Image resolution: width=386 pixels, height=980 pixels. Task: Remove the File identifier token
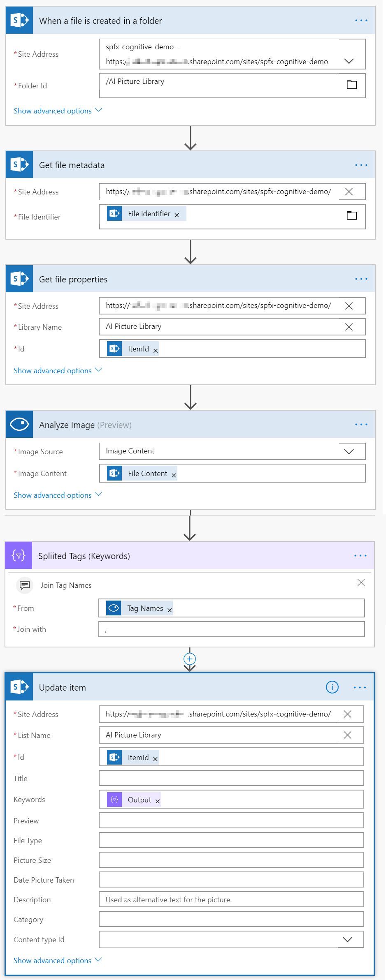click(x=177, y=215)
